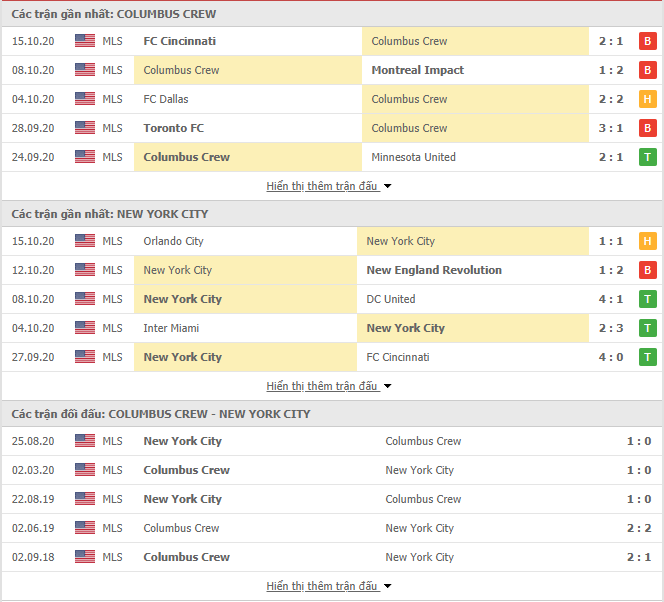Select the New England Revolution team name

[434, 270]
